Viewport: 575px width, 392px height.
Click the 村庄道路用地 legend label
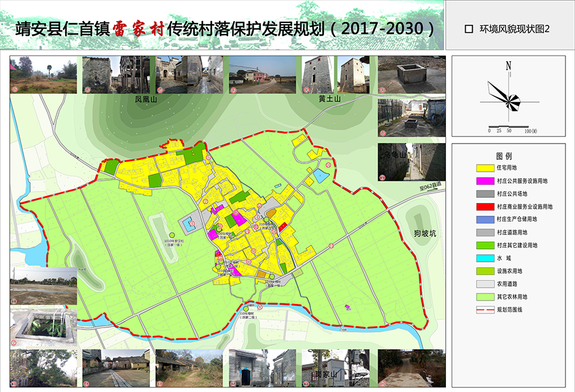point(512,232)
